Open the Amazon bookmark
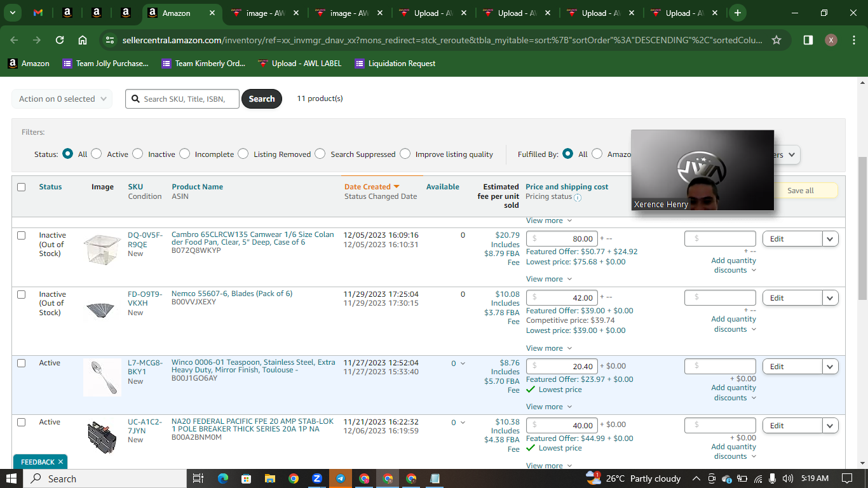The image size is (868, 488). tap(29, 64)
